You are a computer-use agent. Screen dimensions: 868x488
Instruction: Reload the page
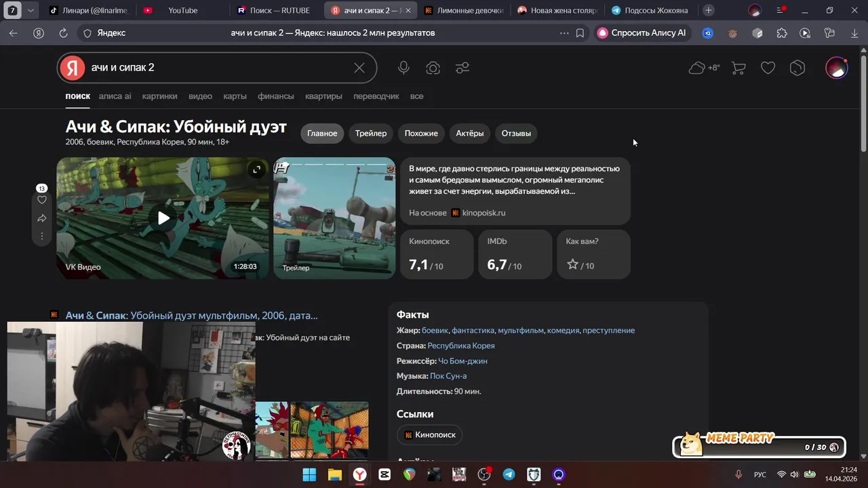63,33
